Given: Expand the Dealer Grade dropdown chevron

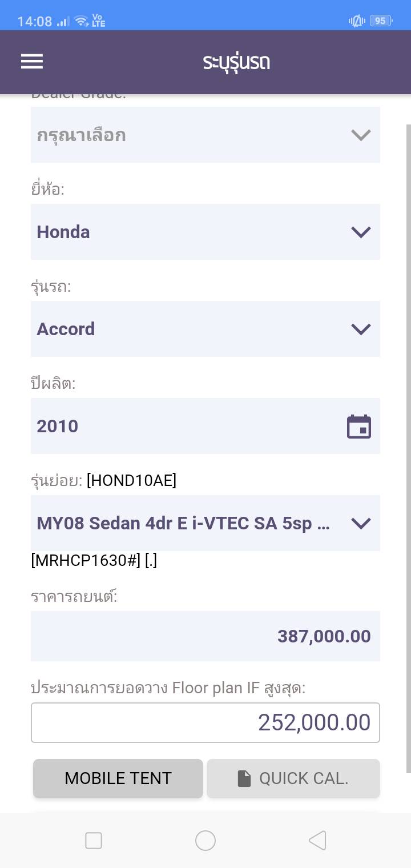Looking at the screenshot, I should pyautogui.click(x=361, y=135).
